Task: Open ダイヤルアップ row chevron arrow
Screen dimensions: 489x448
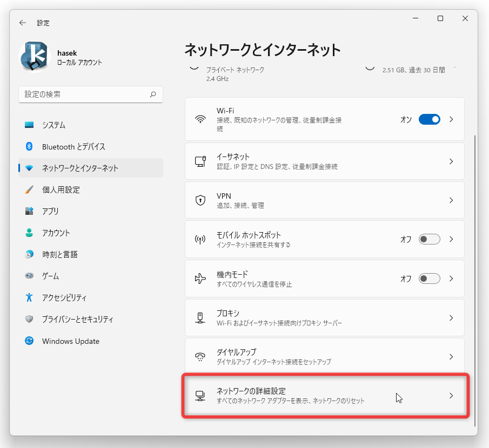Action: (451, 357)
